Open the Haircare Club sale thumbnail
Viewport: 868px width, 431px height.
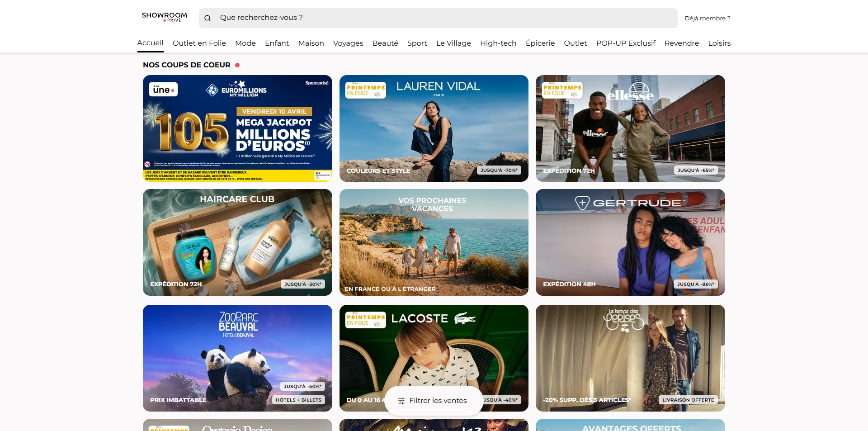pos(237,242)
